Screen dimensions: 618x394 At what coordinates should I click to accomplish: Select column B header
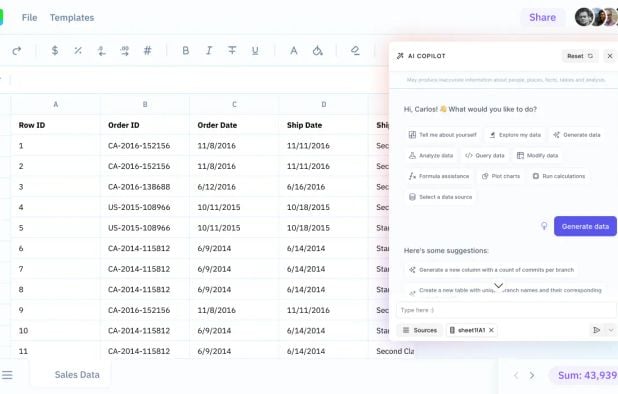click(145, 104)
